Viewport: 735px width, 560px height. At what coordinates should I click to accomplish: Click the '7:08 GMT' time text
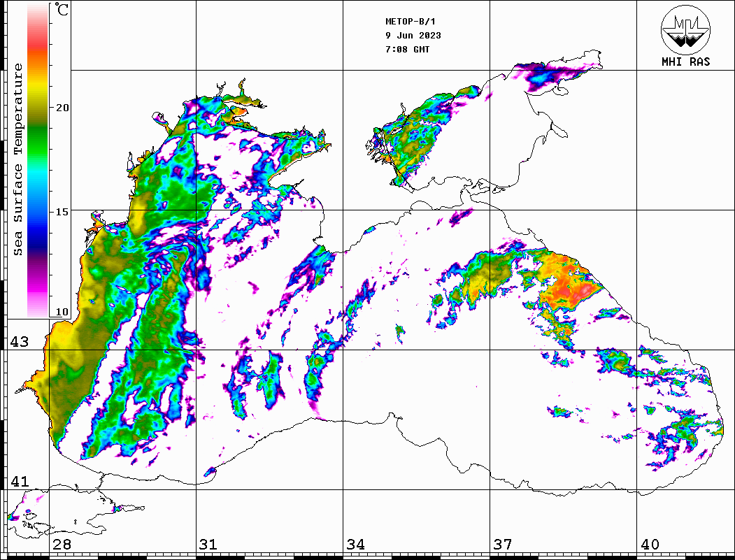(407, 49)
